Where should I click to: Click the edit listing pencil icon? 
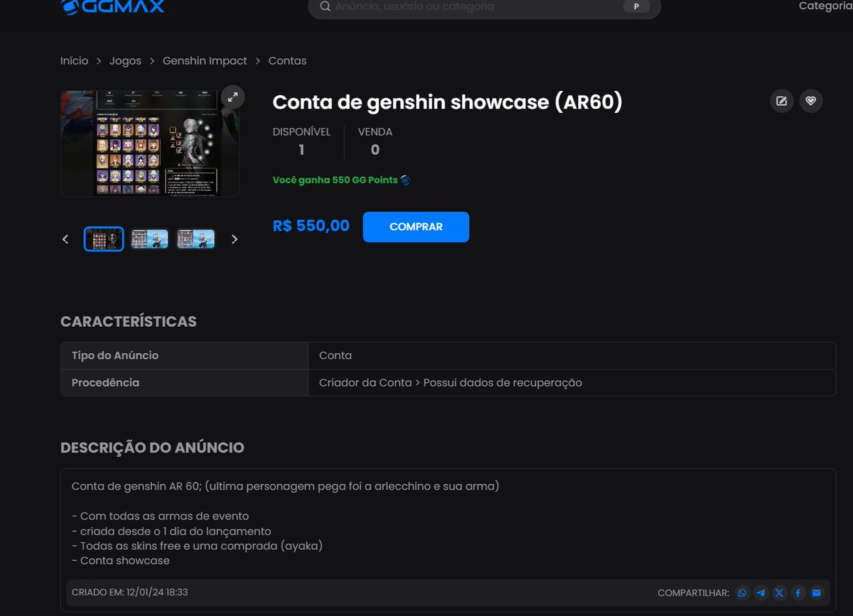(x=782, y=101)
